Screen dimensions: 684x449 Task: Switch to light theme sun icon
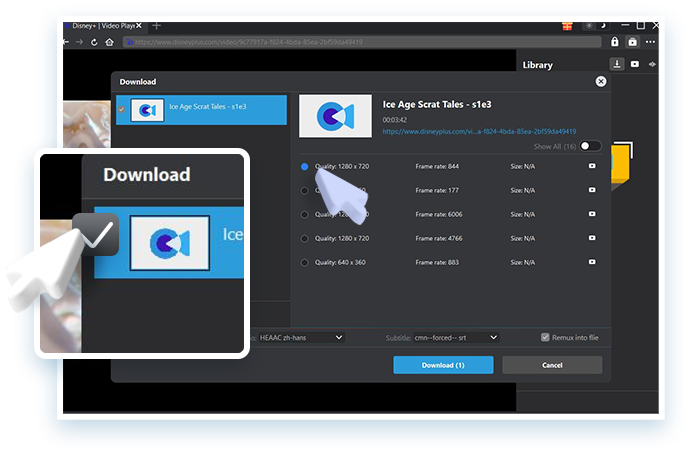(x=589, y=26)
